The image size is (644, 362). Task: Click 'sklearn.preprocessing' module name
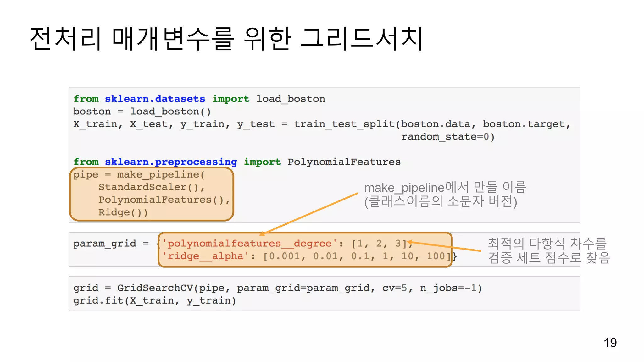click(x=171, y=162)
